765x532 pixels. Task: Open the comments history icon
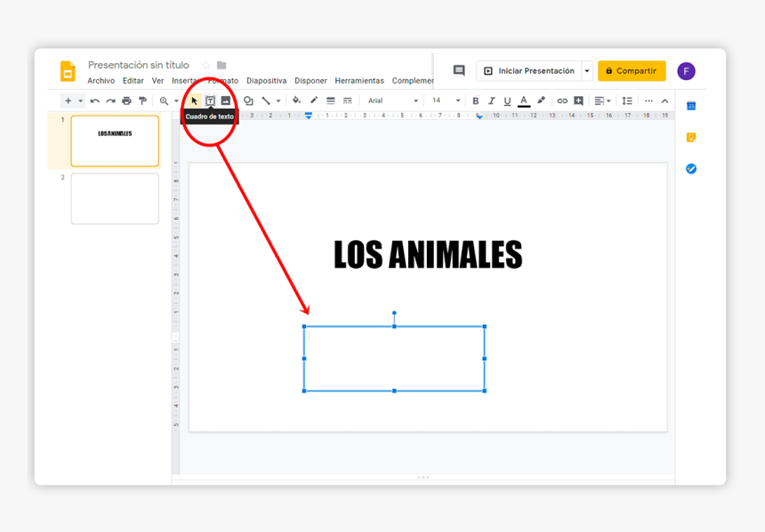click(459, 71)
